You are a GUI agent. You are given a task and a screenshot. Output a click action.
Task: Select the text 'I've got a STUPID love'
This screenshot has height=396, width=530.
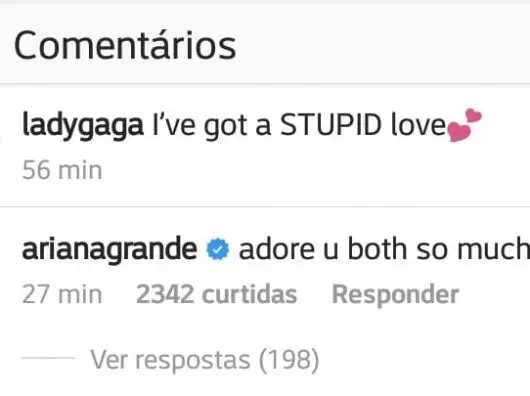[299, 126]
